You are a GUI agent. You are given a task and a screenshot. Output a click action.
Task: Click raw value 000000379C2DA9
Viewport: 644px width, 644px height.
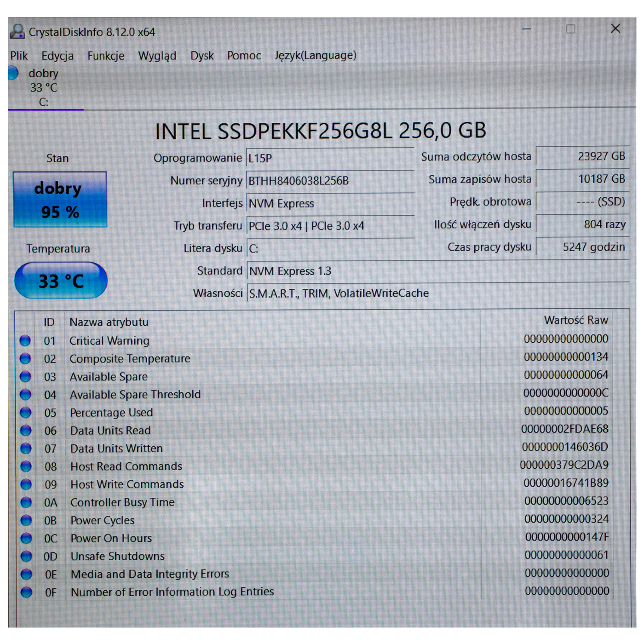(564, 465)
